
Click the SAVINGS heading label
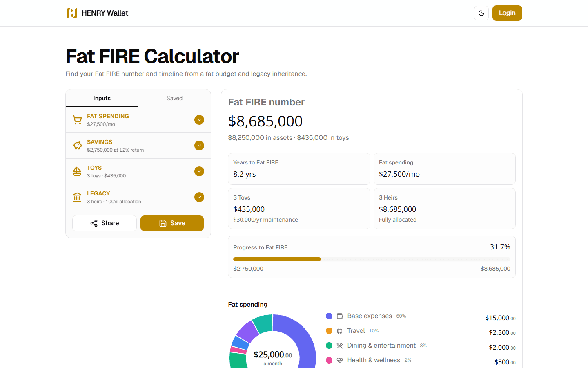[x=100, y=142]
